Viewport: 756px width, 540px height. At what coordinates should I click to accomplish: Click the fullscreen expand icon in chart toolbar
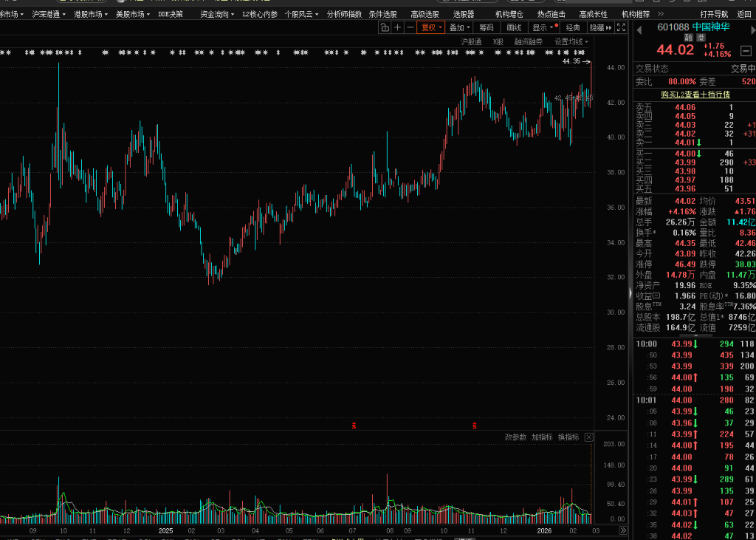(x=621, y=27)
